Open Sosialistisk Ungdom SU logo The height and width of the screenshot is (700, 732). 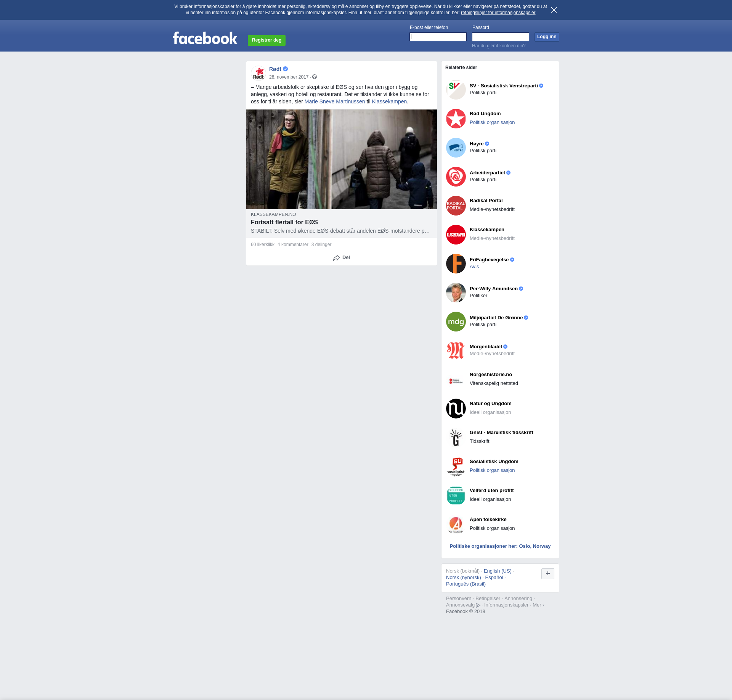(x=456, y=467)
